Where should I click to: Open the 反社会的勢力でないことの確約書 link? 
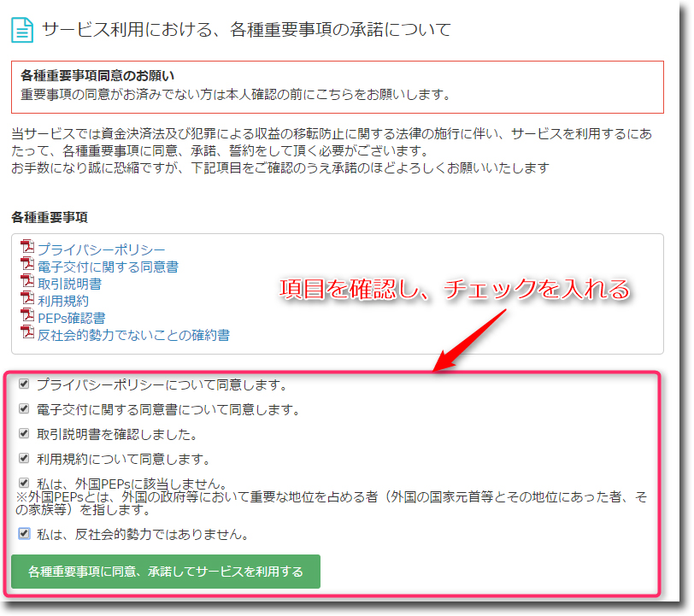click(133, 336)
